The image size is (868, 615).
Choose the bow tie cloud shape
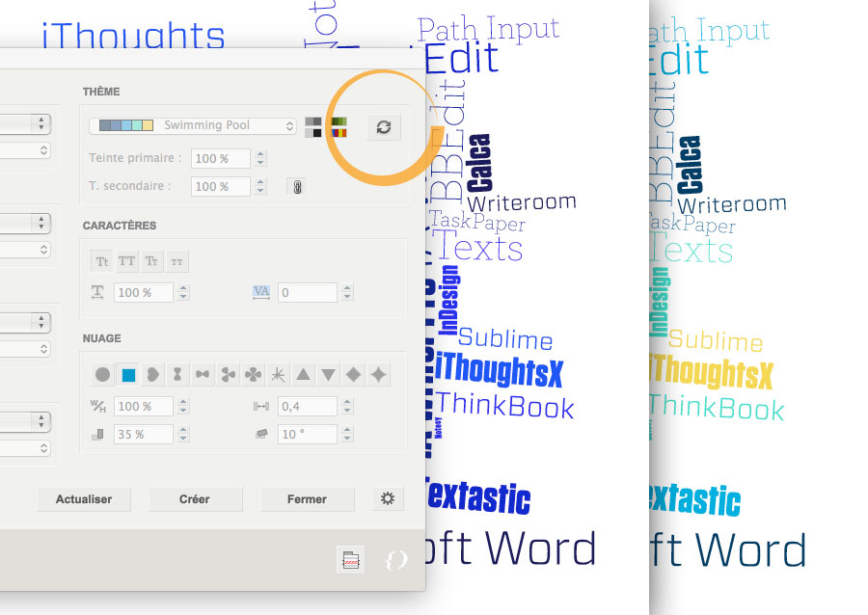coord(203,375)
